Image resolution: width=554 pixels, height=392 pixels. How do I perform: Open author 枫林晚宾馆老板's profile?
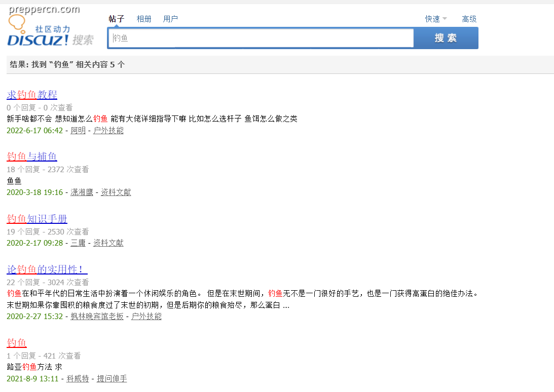tap(97, 317)
